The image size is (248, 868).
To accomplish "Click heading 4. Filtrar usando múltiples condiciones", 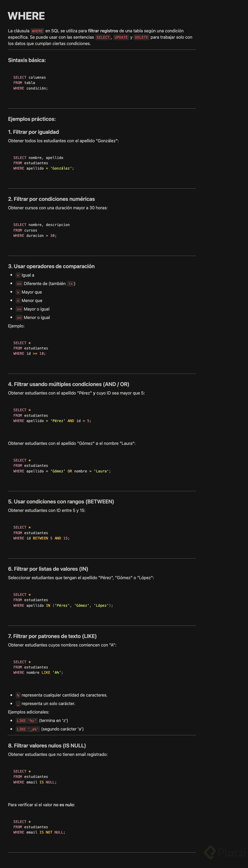I will point(68,384).
